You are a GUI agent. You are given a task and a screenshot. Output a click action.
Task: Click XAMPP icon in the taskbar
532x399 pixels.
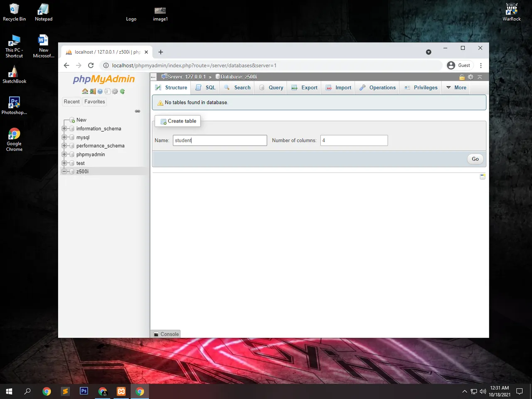pos(121,391)
